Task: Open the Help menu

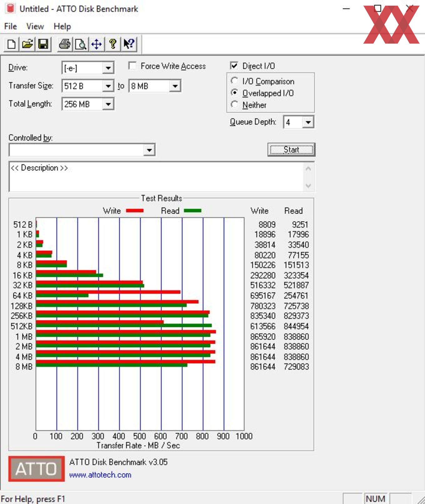Action: 62,26
